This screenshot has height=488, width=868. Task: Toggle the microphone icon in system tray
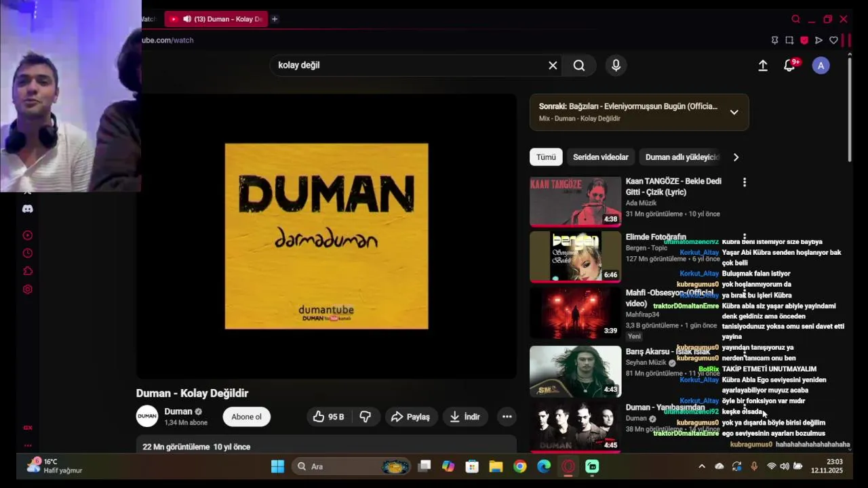pyautogui.click(x=754, y=466)
